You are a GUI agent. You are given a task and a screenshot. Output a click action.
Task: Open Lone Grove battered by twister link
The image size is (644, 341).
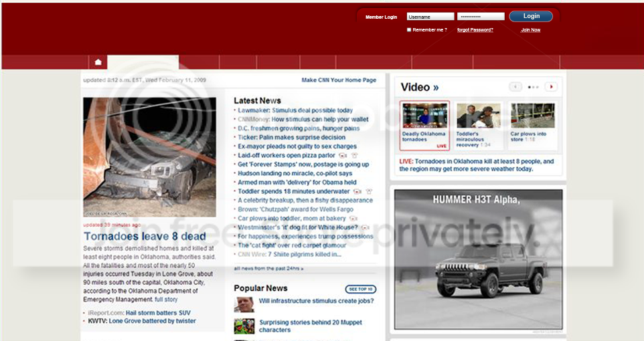tap(153, 321)
